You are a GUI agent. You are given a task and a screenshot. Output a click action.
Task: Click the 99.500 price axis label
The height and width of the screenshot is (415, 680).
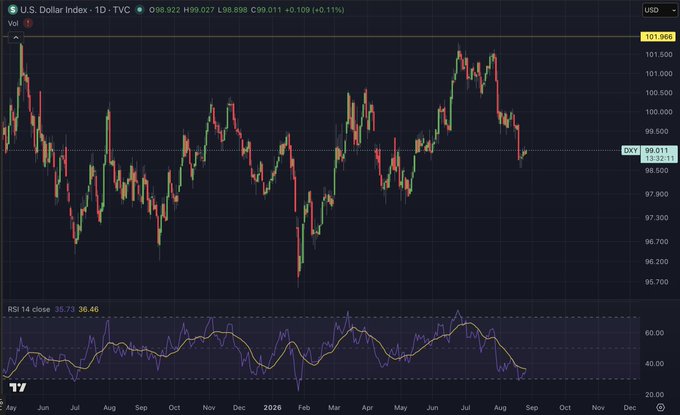(657, 131)
